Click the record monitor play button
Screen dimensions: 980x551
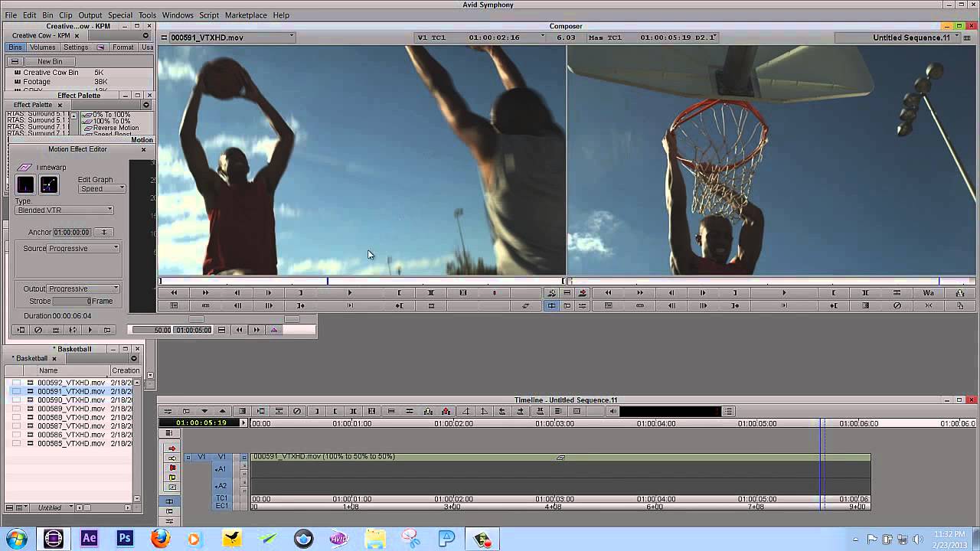[x=784, y=292]
